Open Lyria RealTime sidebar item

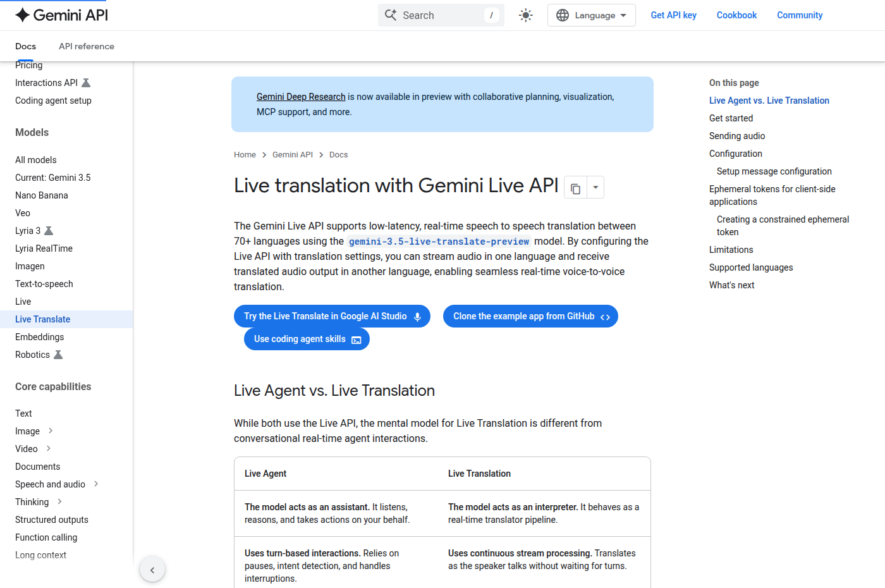(x=44, y=248)
